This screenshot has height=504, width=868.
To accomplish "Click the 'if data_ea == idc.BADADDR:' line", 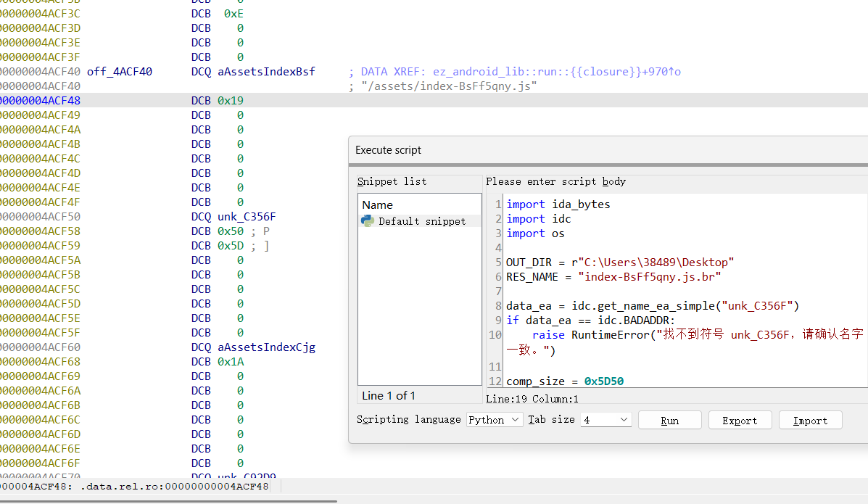I will pyautogui.click(x=591, y=320).
